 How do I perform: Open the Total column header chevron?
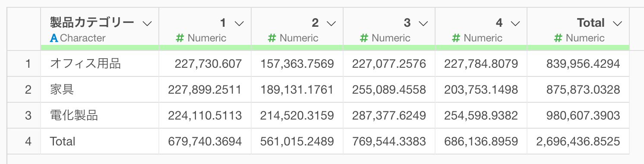point(617,23)
